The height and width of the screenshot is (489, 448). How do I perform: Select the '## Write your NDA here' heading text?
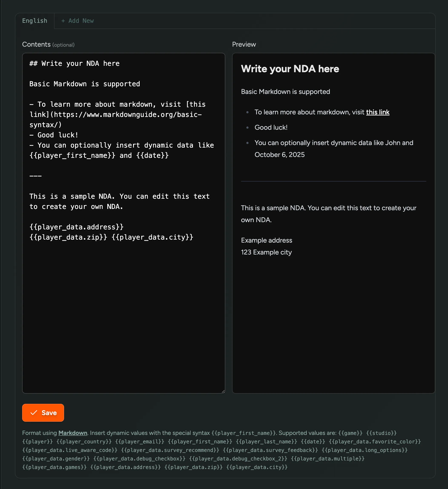74,63
